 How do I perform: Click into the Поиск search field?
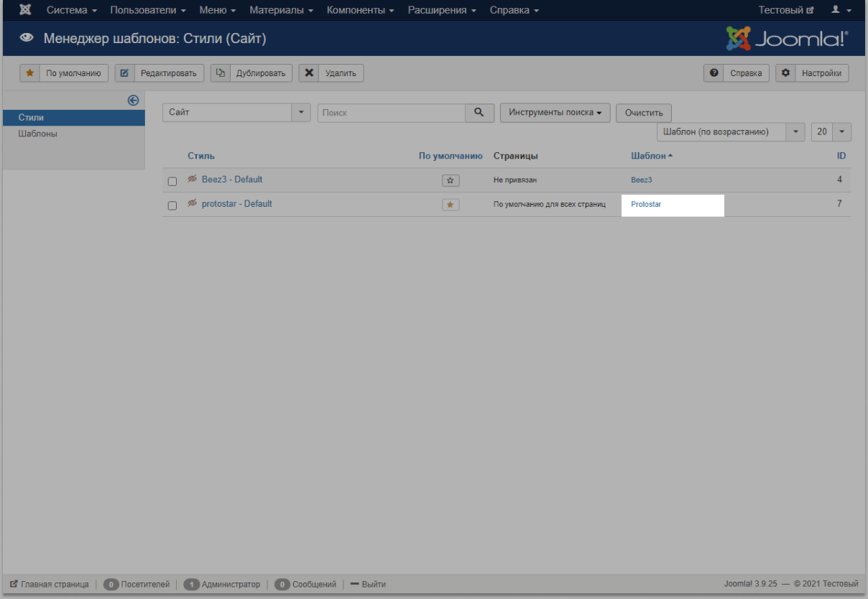click(392, 113)
